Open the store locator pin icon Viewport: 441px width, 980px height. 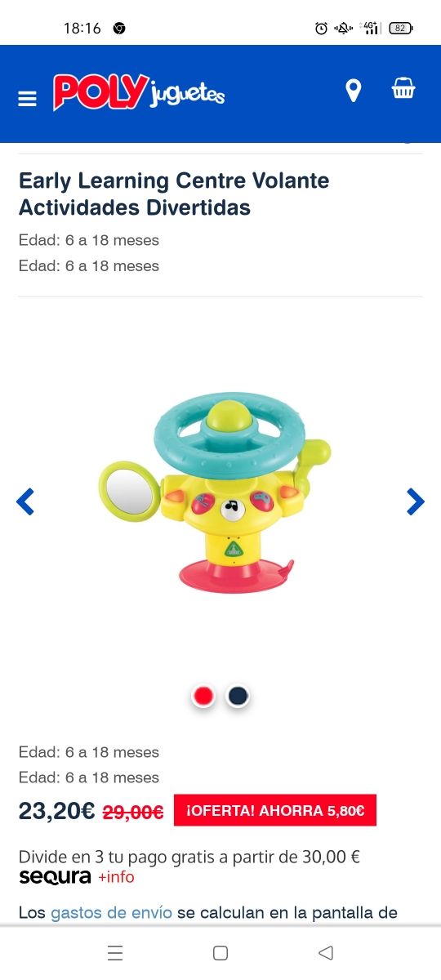point(353,91)
